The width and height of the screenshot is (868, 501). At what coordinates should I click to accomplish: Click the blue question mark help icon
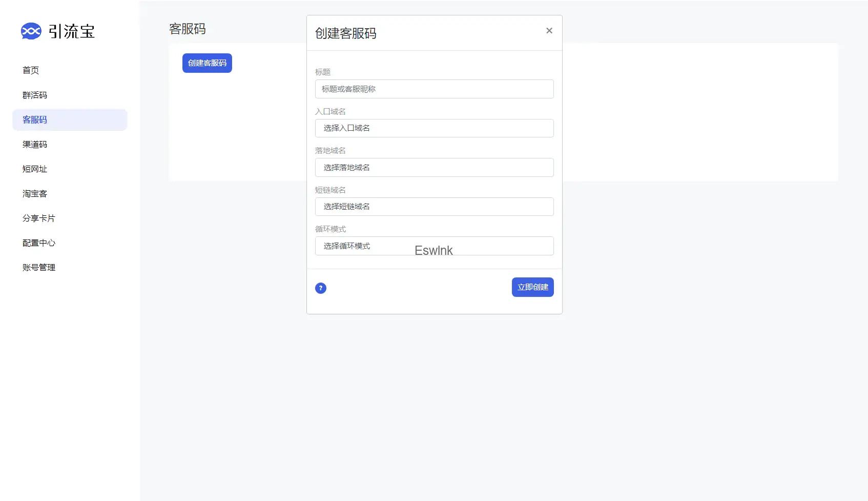click(321, 288)
